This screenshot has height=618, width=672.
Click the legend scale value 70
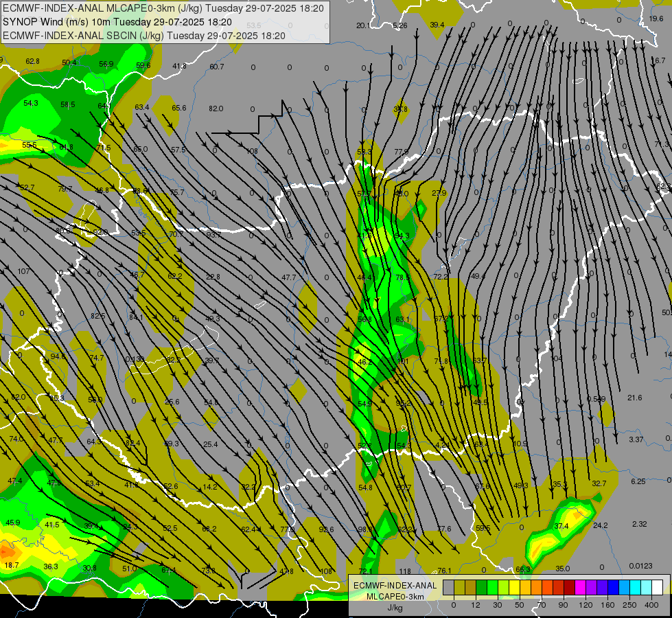click(x=542, y=605)
